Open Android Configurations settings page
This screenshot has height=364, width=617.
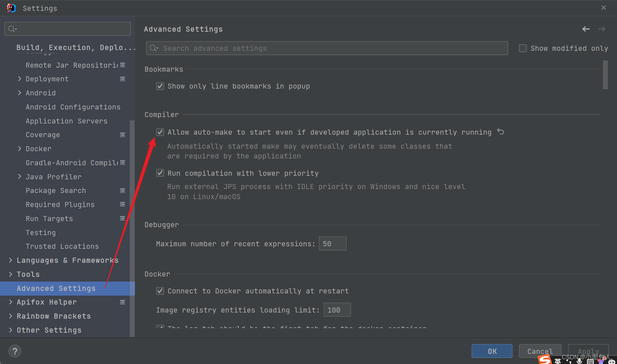(73, 107)
